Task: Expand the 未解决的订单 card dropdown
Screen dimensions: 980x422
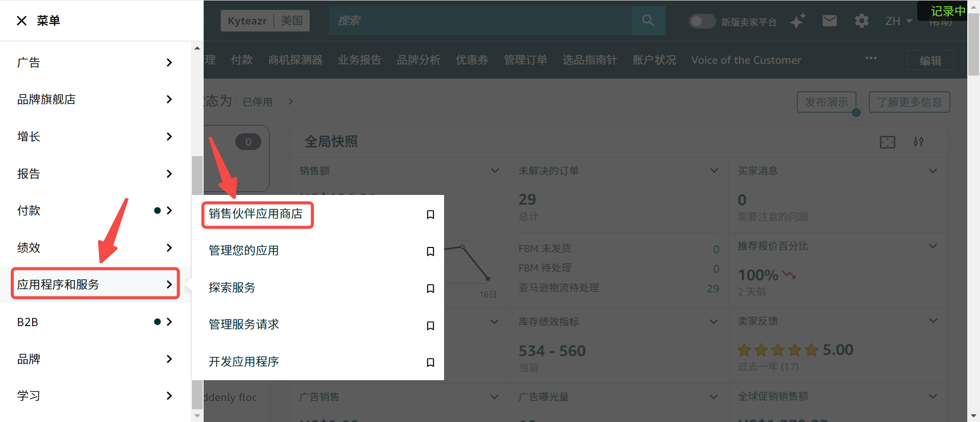Action: [x=714, y=170]
